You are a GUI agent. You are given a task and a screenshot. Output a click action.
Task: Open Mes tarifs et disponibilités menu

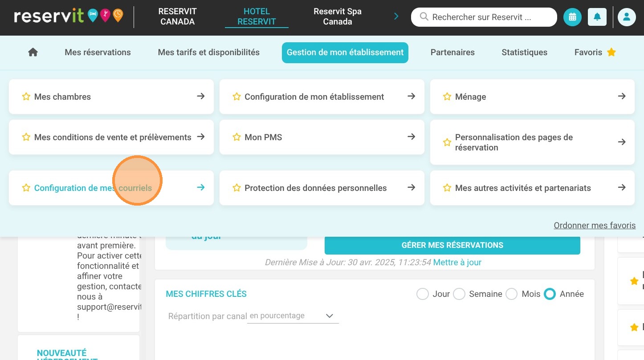[209, 53]
